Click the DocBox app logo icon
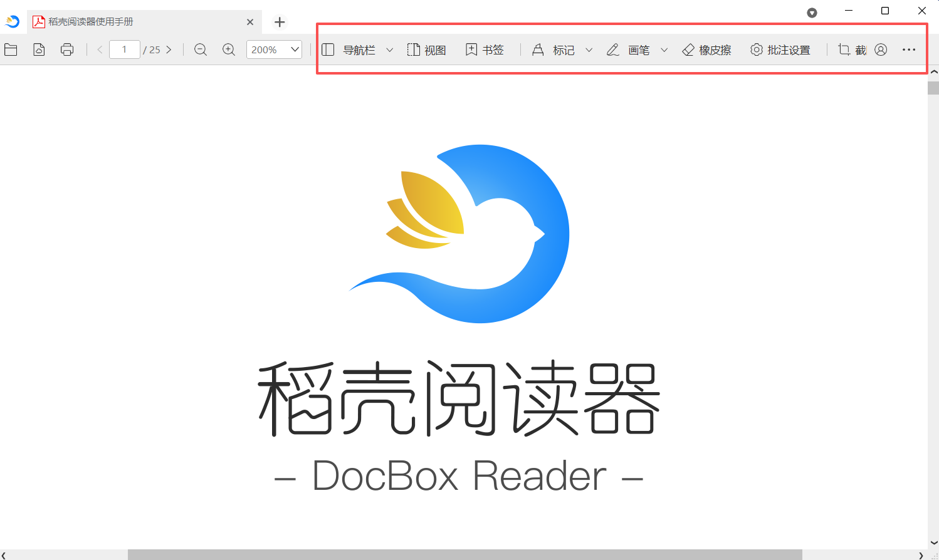 click(12, 22)
